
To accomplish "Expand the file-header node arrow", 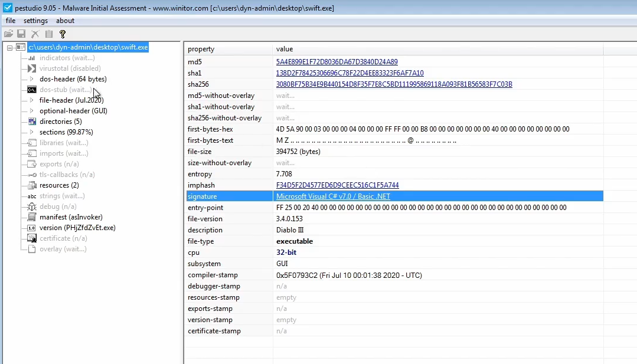I will coord(32,100).
